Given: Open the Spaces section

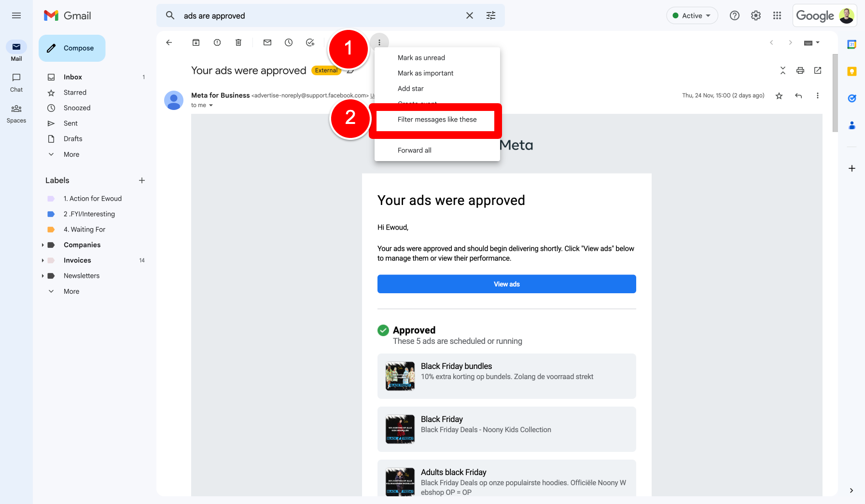Looking at the screenshot, I should 16,114.
